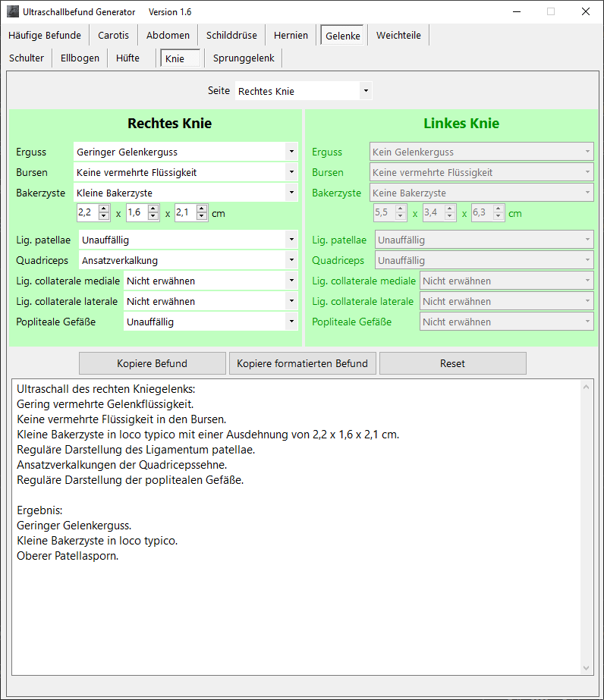Increase the third Bakerzyste dimension value

202,209
